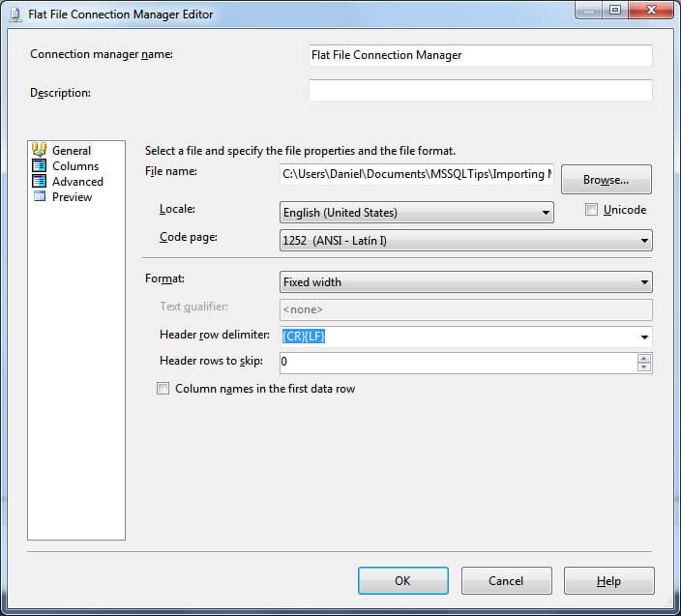Click the file properties instruction text

[300, 151]
